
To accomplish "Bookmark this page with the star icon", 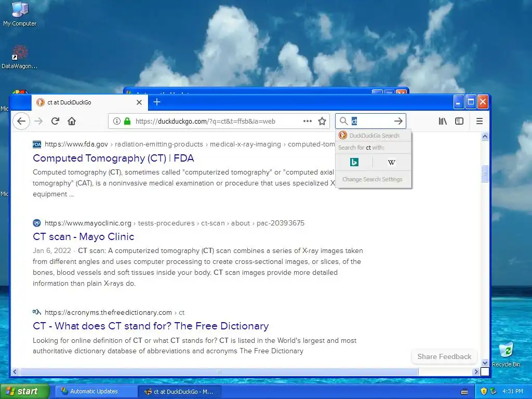I will [x=322, y=121].
